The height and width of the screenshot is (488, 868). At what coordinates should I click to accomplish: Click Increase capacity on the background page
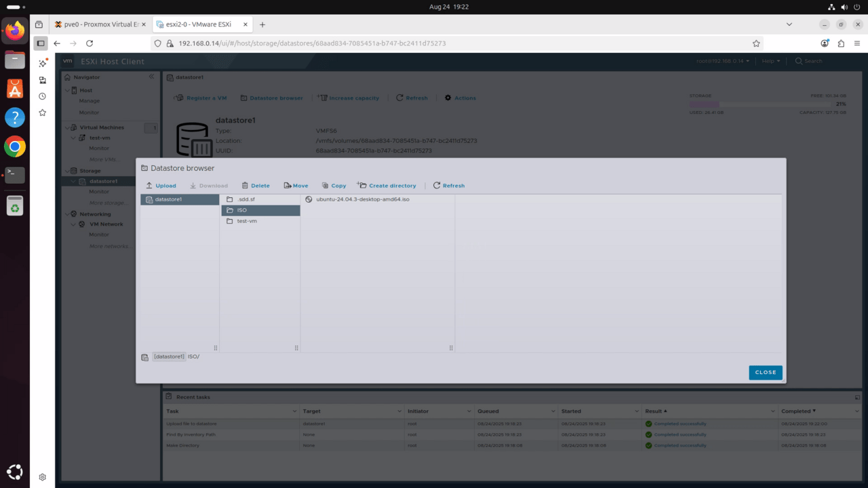(349, 98)
